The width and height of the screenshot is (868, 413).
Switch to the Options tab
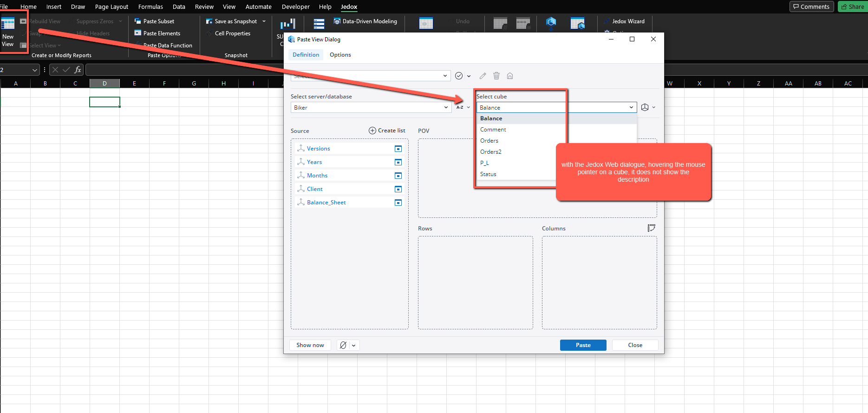point(340,55)
